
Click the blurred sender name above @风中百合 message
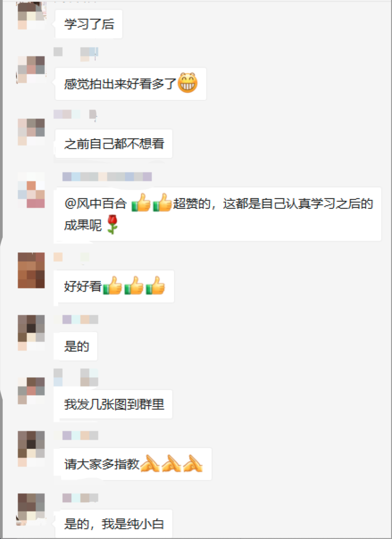click(x=107, y=177)
